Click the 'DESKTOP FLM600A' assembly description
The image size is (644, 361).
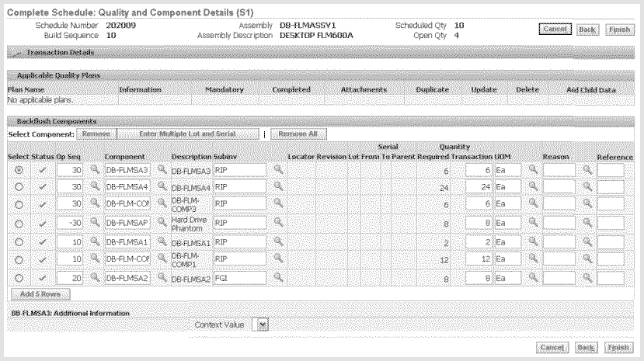[316, 35]
